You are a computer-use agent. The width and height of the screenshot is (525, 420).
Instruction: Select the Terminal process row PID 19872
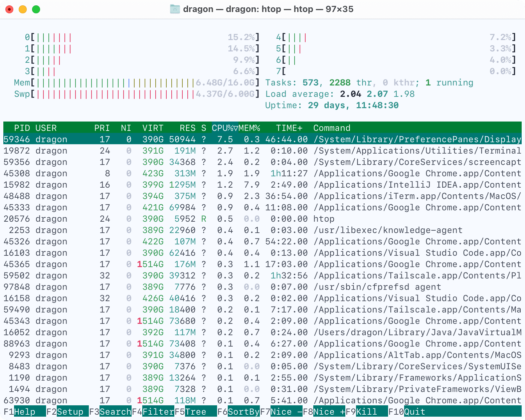tap(262, 151)
